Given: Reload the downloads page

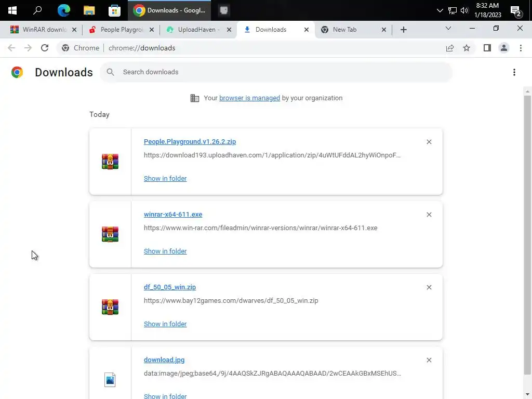Looking at the screenshot, I should click(x=45, y=48).
